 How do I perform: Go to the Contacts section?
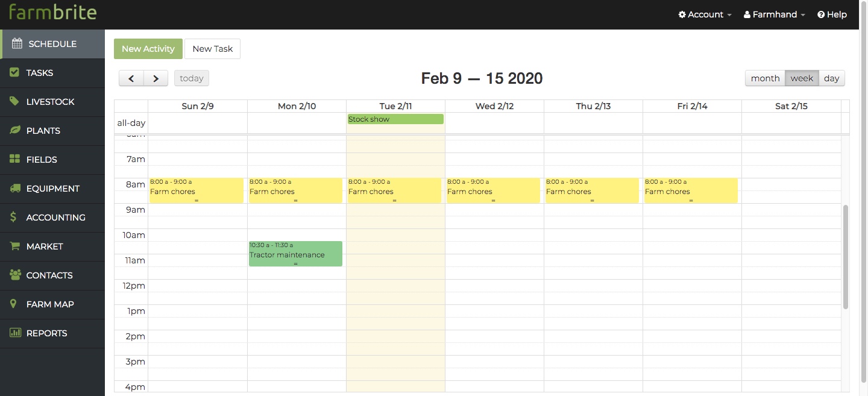click(x=49, y=275)
